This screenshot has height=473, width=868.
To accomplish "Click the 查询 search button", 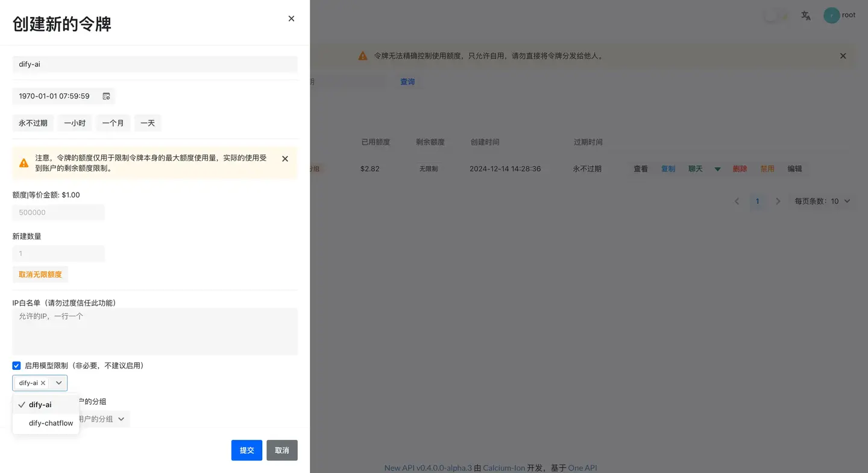I will click(x=407, y=81).
